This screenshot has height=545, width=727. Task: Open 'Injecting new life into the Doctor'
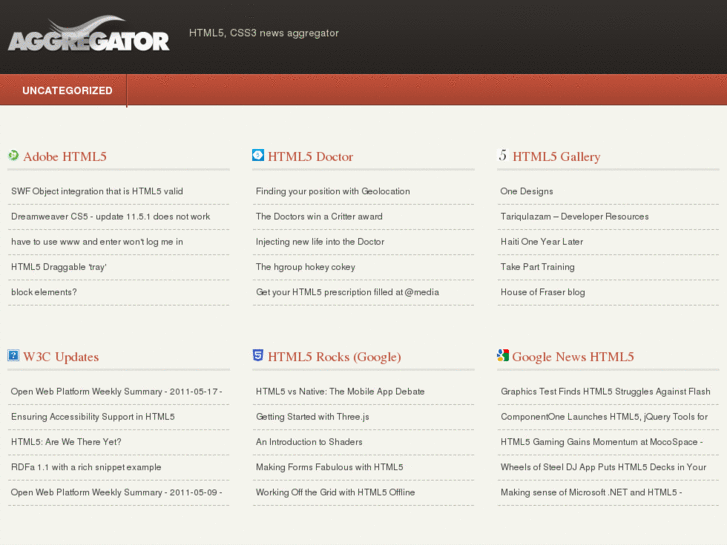tap(320, 242)
